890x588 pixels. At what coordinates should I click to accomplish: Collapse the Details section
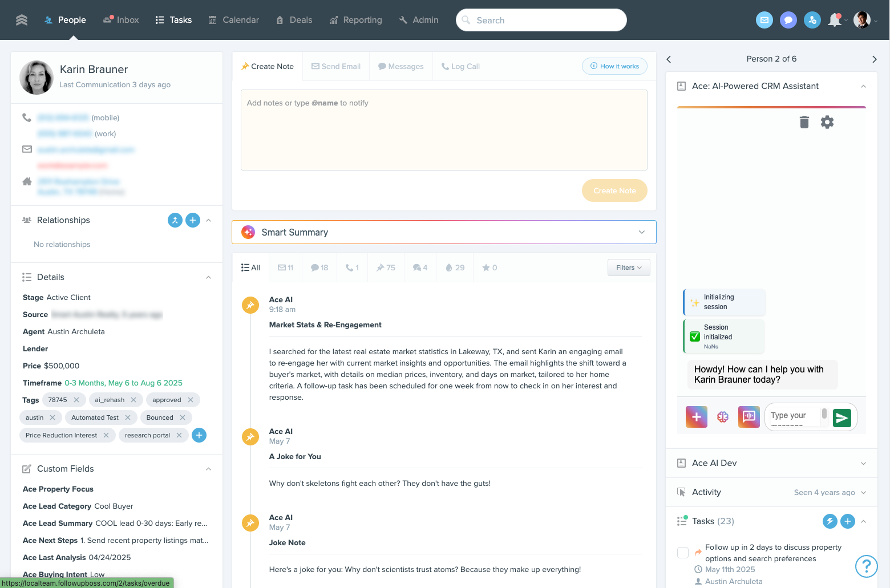(x=209, y=277)
